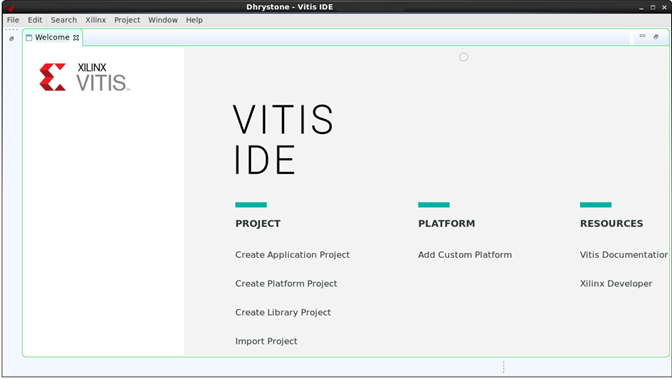Open Vitis Documentation link
Screen dimensions: 672x379
[624, 255]
